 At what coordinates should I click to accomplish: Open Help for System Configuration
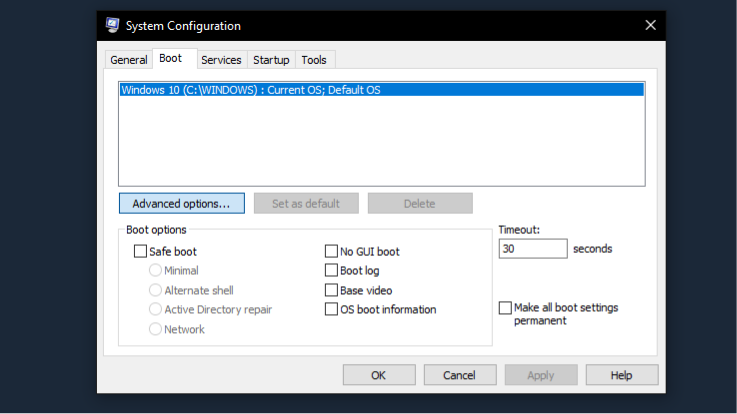pos(621,375)
